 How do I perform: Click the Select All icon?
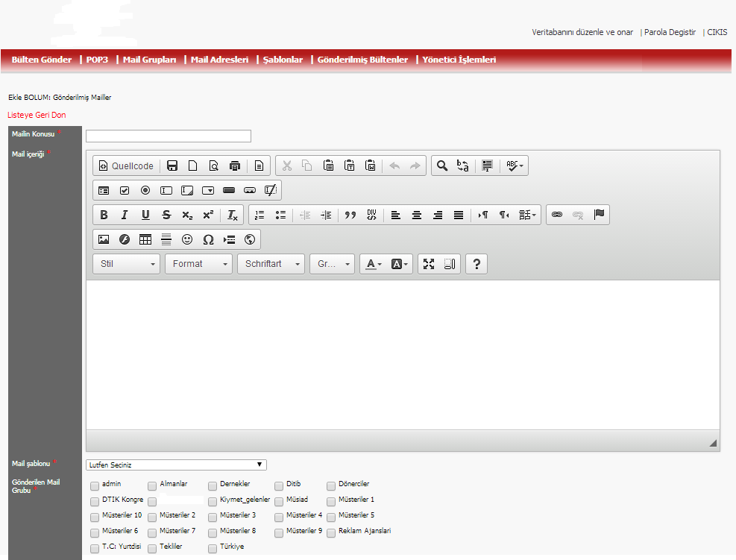point(487,166)
